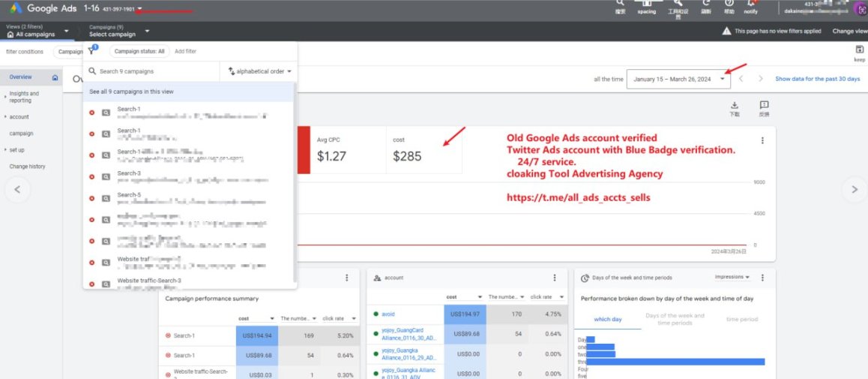Switch to the time period tab
This screenshot has height=379, width=868.
click(x=742, y=319)
